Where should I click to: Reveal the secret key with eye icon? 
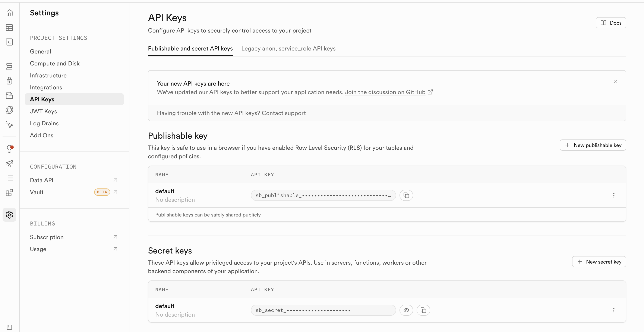[x=406, y=310]
